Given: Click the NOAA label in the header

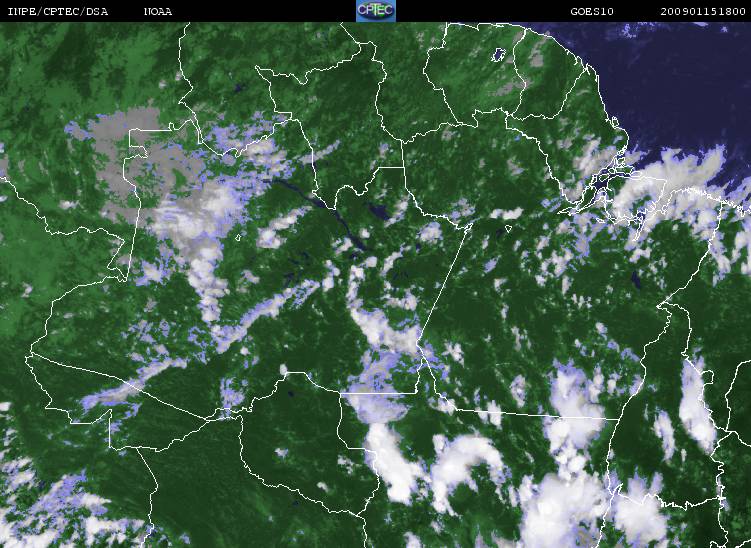Looking at the screenshot, I should pos(158,11).
